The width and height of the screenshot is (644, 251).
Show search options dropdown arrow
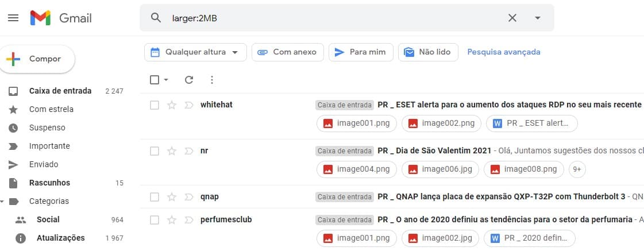[x=537, y=18]
